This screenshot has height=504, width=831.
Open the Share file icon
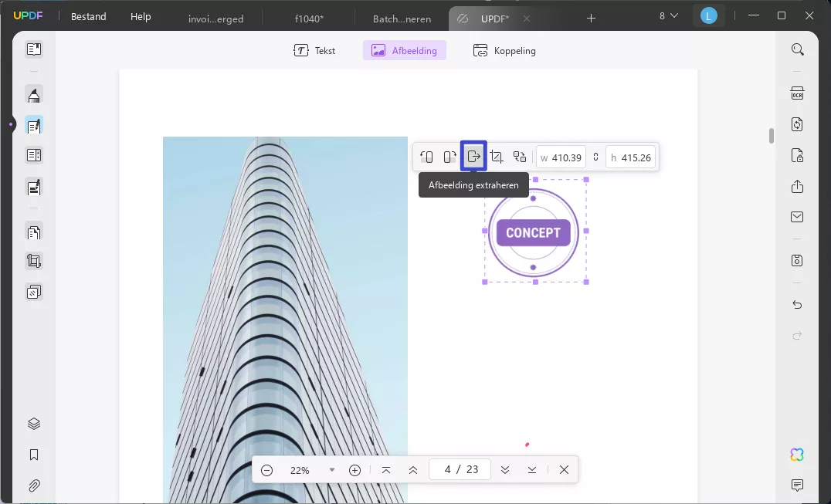pos(797,186)
